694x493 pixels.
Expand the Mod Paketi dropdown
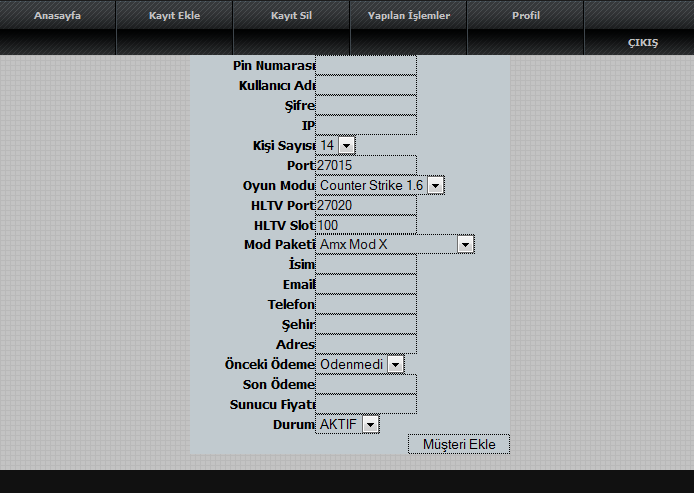point(395,245)
